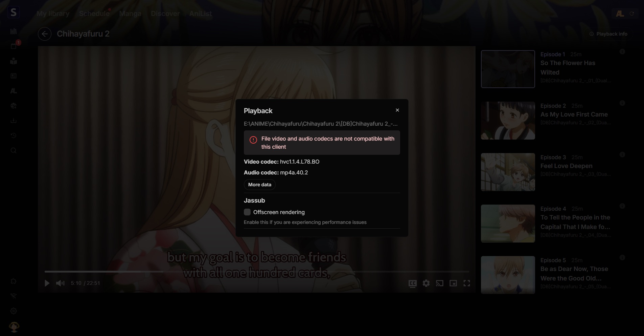Screen dimensions: 644x336
Task: Click the file path text in Playback dialog
Action: (321, 124)
